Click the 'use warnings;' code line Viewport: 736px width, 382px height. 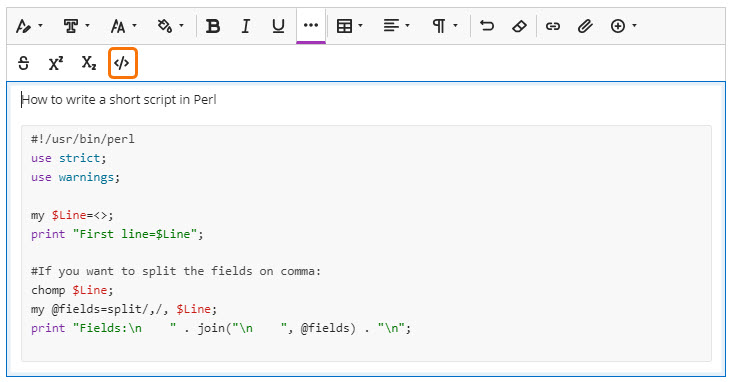click(x=76, y=177)
